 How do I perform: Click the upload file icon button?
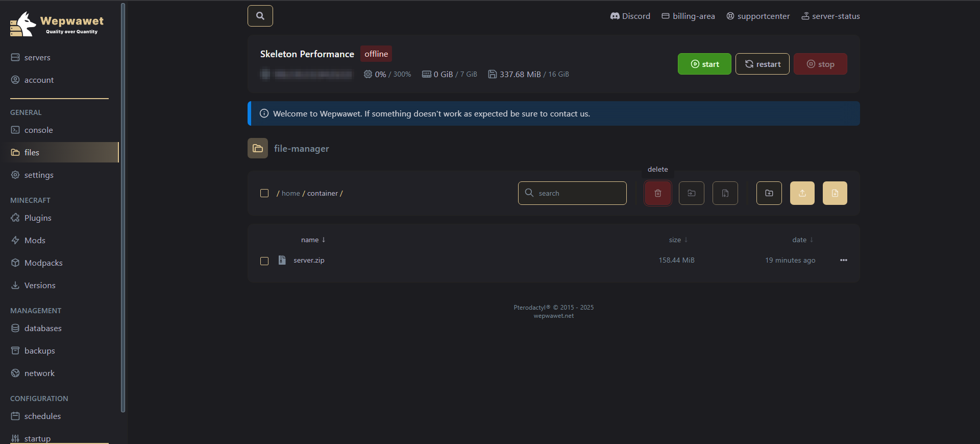(x=802, y=193)
